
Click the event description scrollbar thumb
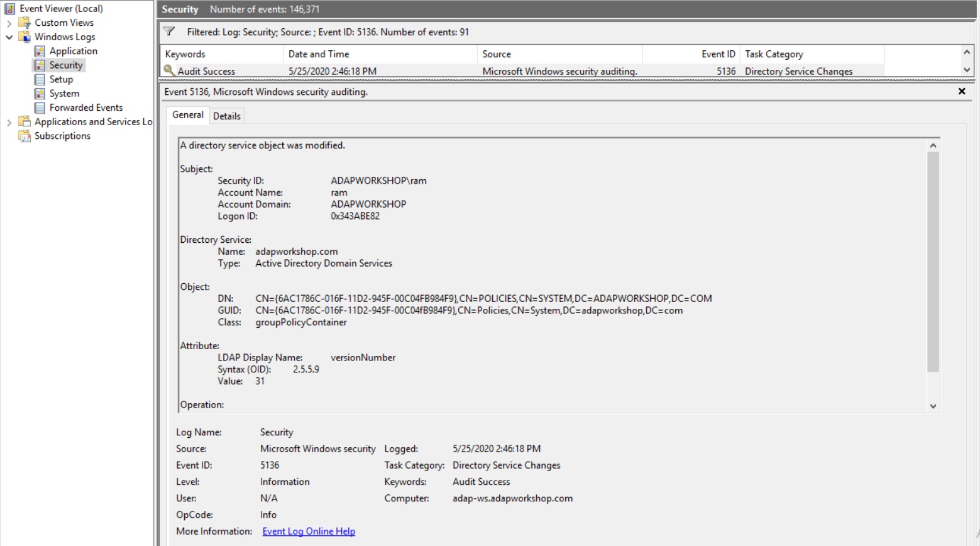(933, 262)
